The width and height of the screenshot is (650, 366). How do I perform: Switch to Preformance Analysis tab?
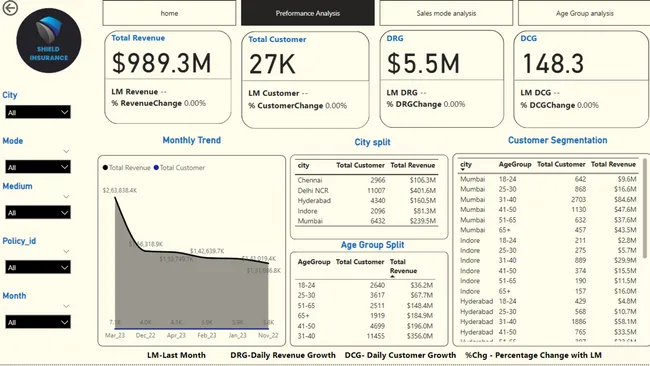[308, 13]
